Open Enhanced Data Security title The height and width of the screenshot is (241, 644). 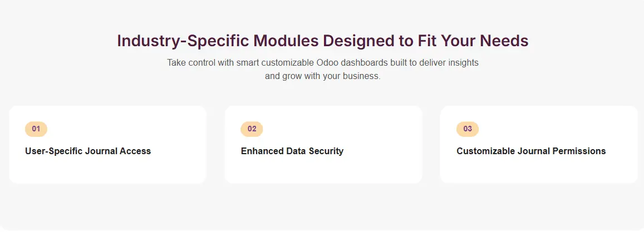point(292,151)
